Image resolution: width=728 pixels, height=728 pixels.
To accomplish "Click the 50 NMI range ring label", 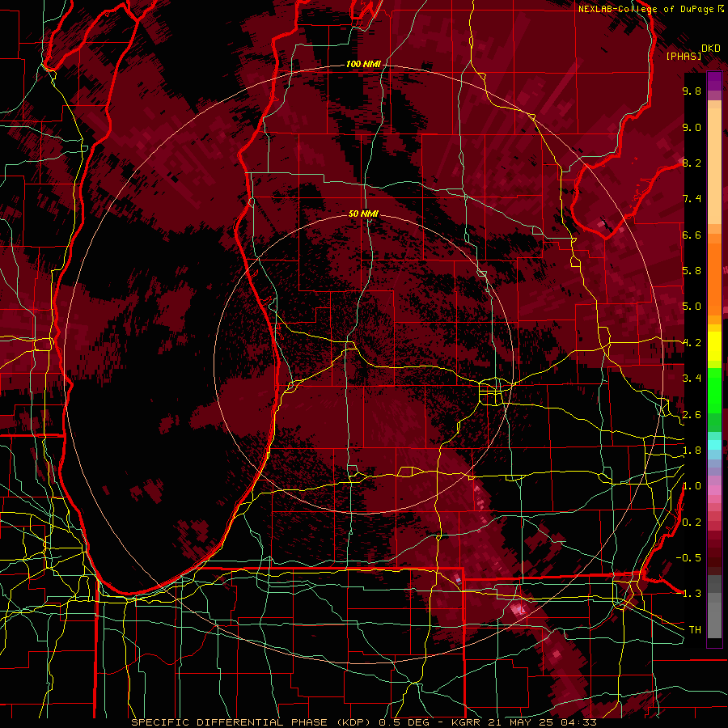I will pyautogui.click(x=363, y=214).
